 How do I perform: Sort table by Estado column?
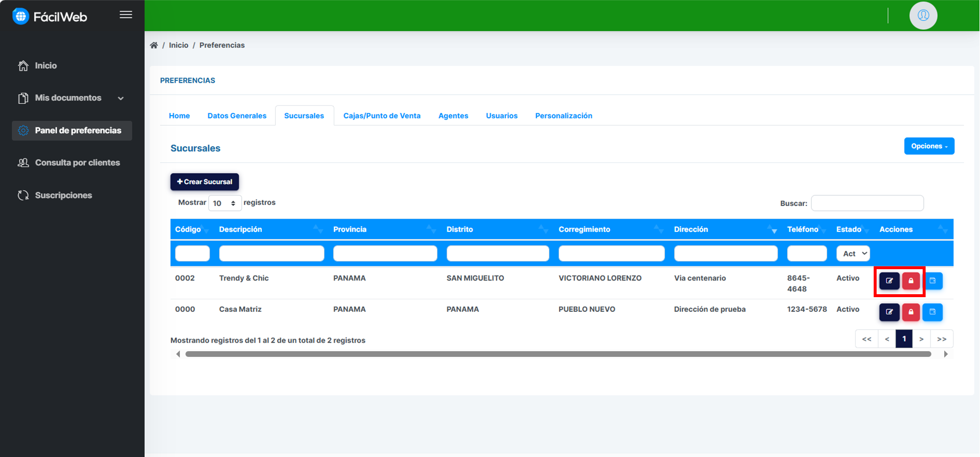pyautogui.click(x=853, y=229)
